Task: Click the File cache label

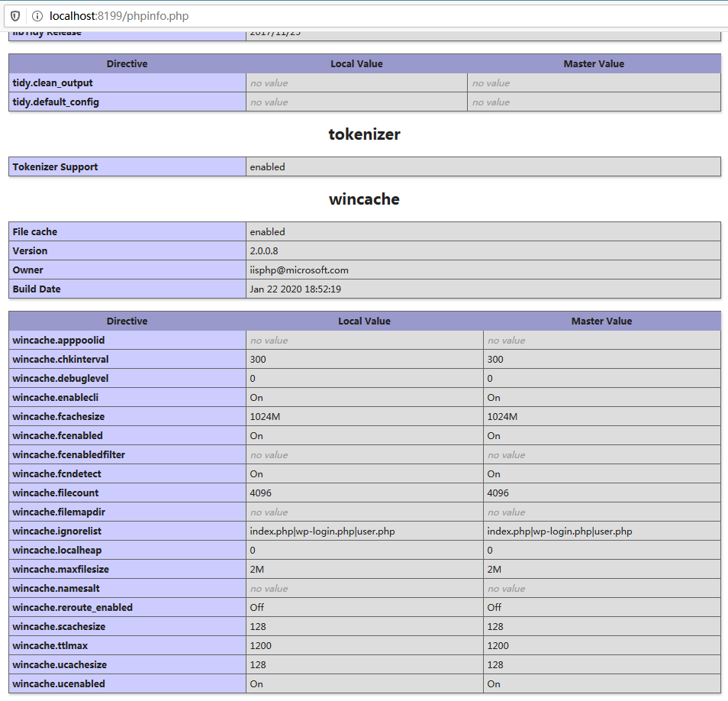Action: 35,232
